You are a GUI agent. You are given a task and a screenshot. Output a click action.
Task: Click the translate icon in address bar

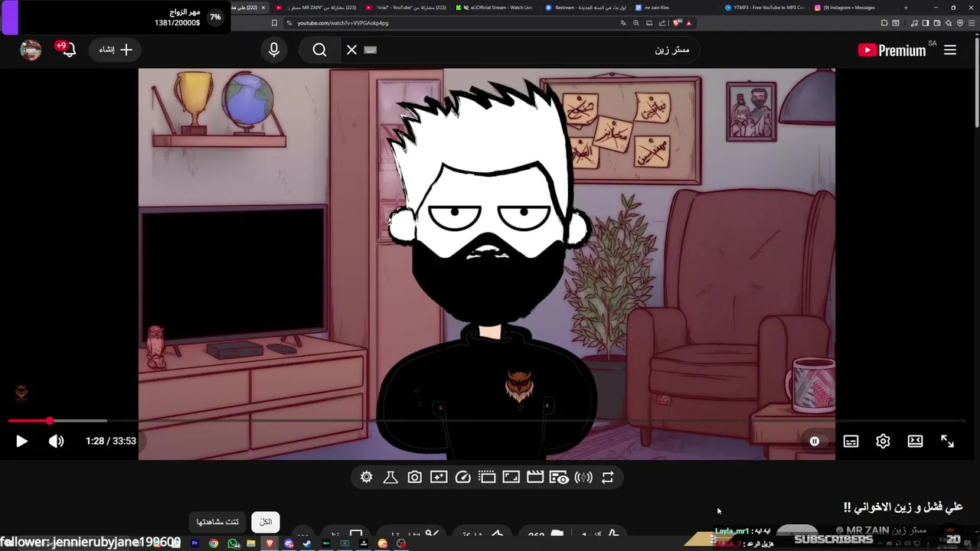623,23
